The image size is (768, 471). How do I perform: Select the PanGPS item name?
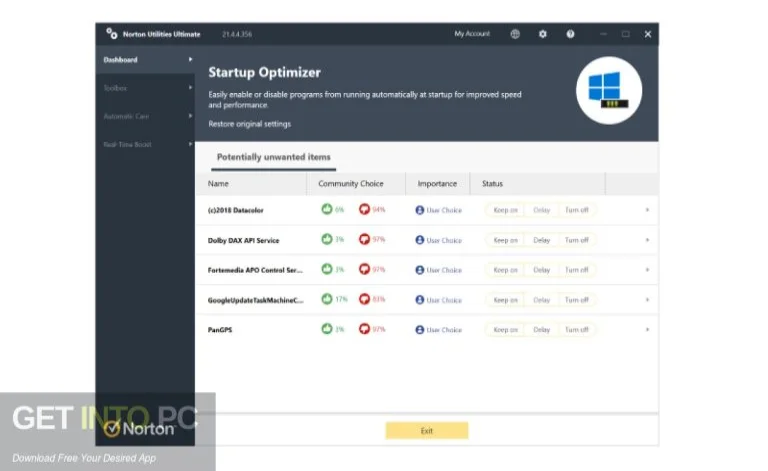(220, 330)
